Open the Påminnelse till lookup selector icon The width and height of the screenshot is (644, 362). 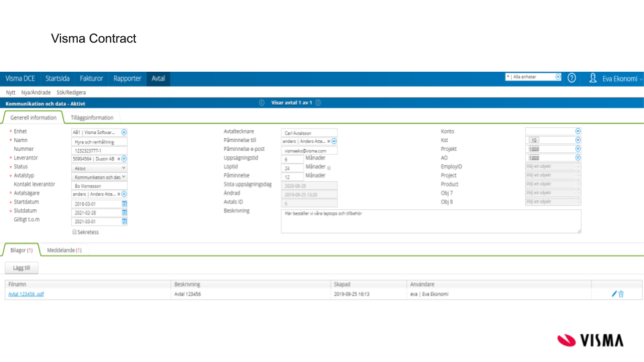click(334, 141)
